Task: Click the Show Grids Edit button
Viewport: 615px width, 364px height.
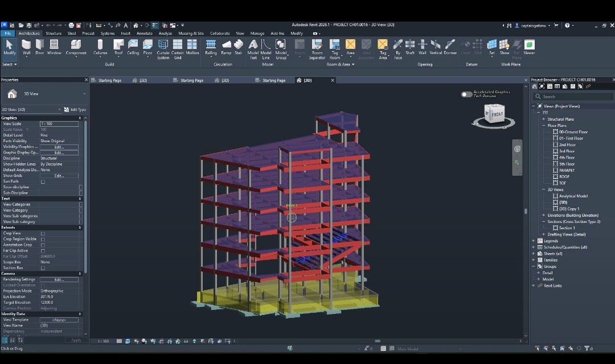Action: click(59, 176)
